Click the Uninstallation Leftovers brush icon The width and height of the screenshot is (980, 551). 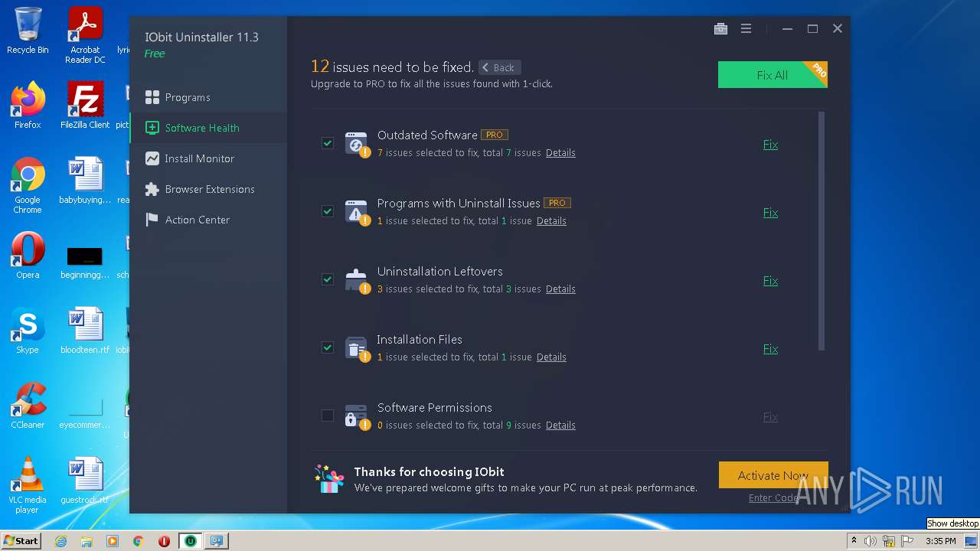coord(356,280)
